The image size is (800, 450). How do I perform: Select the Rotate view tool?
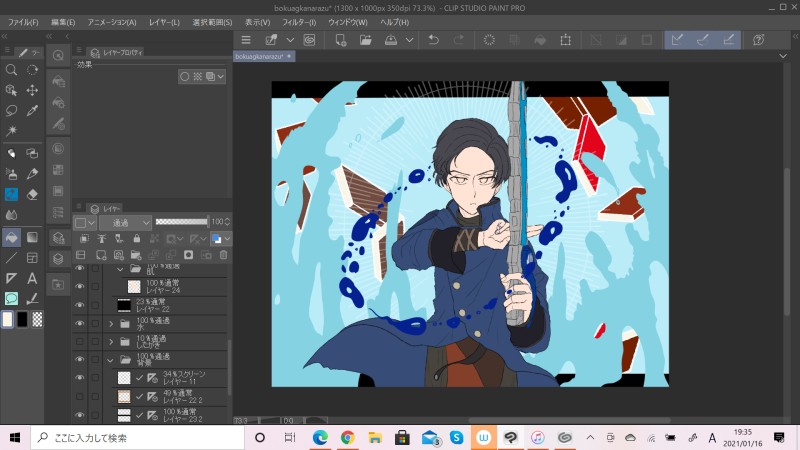click(x=32, y=70)
